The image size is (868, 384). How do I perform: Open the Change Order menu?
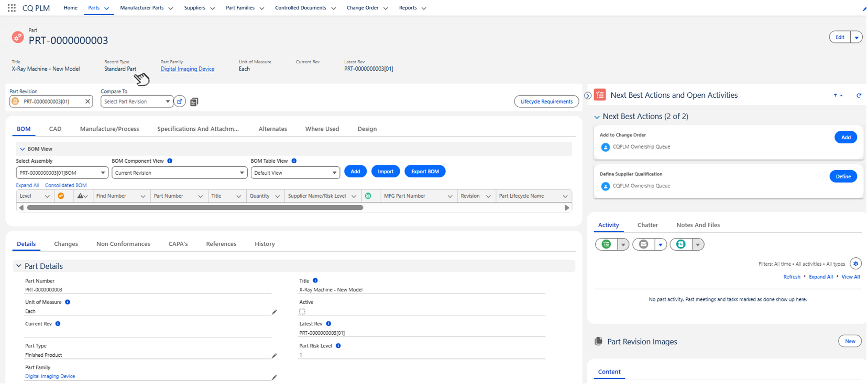tap(367, 8)
